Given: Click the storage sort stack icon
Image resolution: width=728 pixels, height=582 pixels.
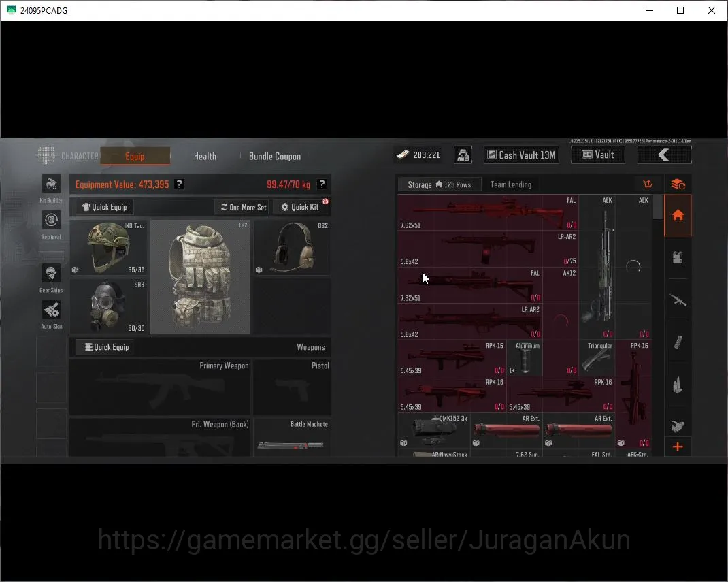Looking at the screenshot, I should click(678, 184).
